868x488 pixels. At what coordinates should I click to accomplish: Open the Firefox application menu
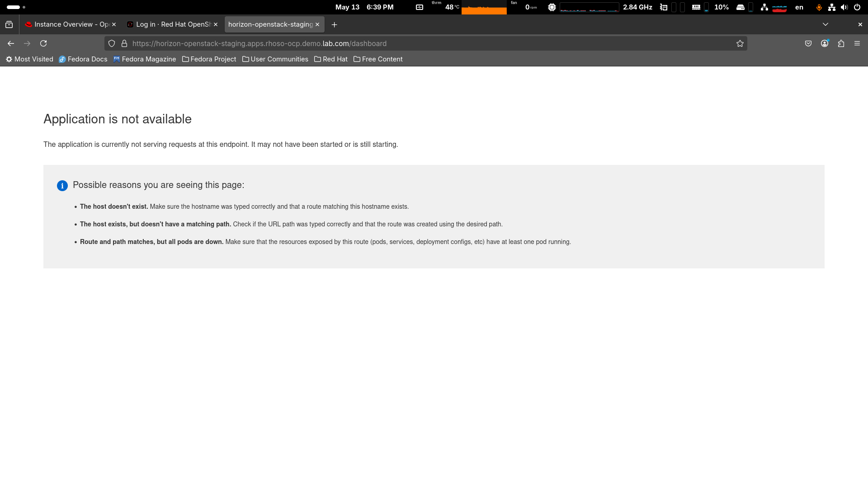[x=857, y=43]
